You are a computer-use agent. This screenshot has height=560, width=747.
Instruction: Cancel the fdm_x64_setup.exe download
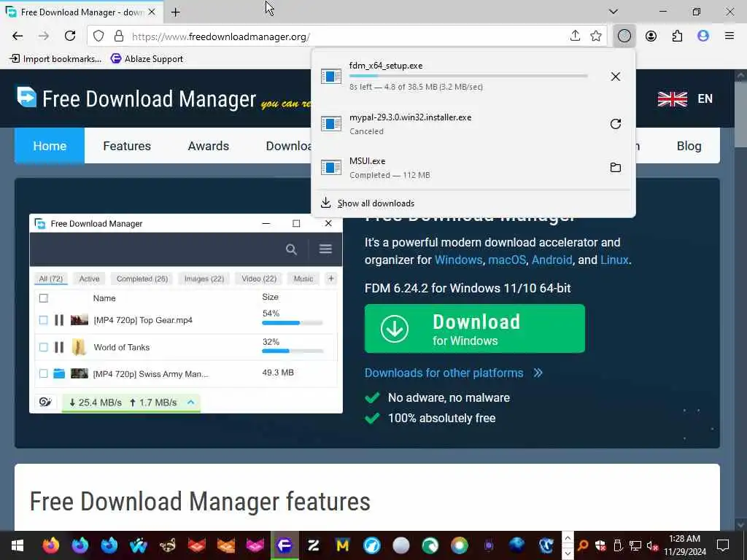(x=616, y=77)
